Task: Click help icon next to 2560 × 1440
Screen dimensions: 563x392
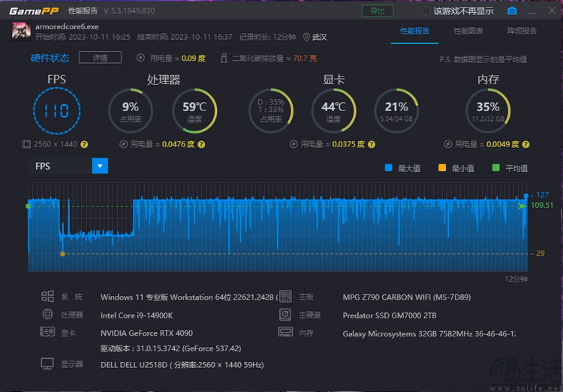Action: (x=84, y=144)
